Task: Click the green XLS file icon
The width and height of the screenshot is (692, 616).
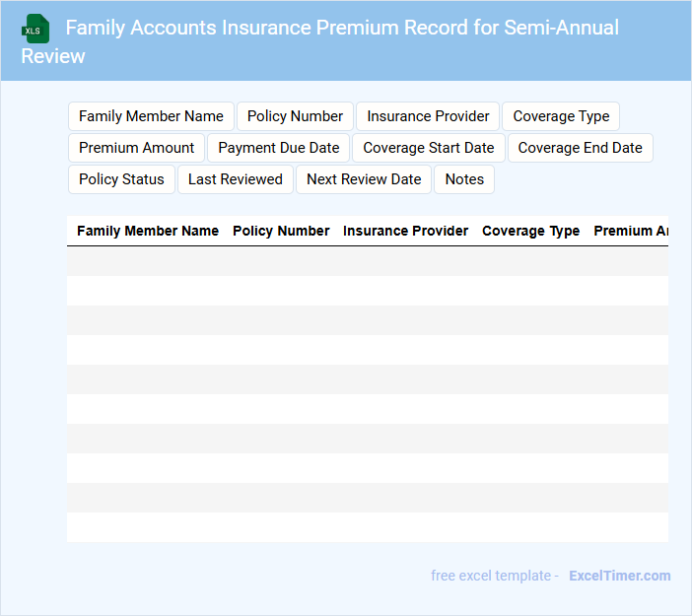Action: [35, 29]
